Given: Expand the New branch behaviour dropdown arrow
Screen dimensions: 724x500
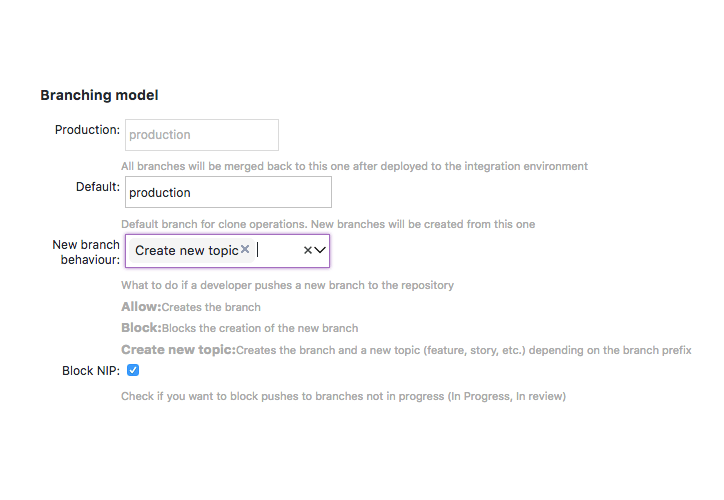Looking at the screenshot, I should [320, 250].
